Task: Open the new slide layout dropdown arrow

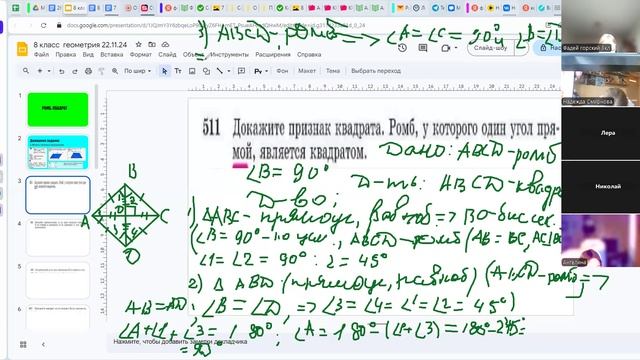Action: click(49, 71)
